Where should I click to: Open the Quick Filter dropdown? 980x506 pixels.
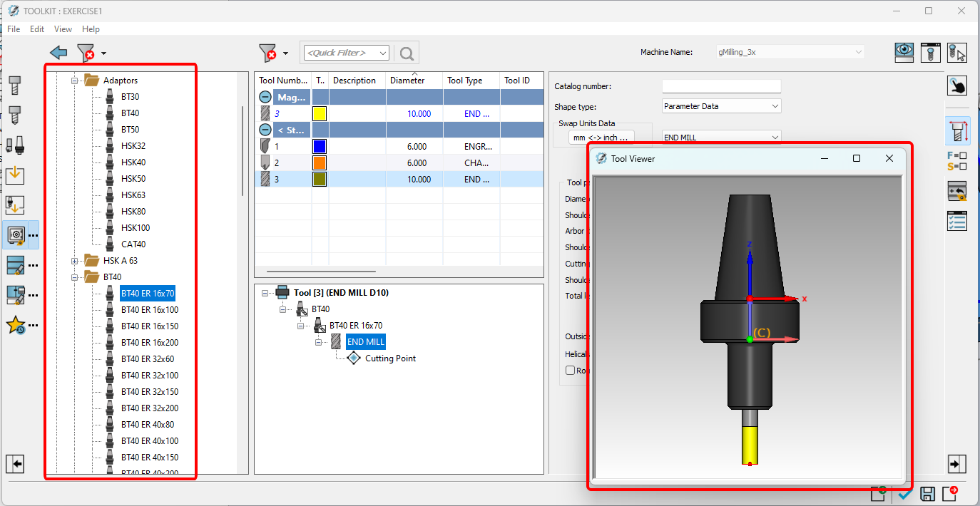[x=383, y=53]
